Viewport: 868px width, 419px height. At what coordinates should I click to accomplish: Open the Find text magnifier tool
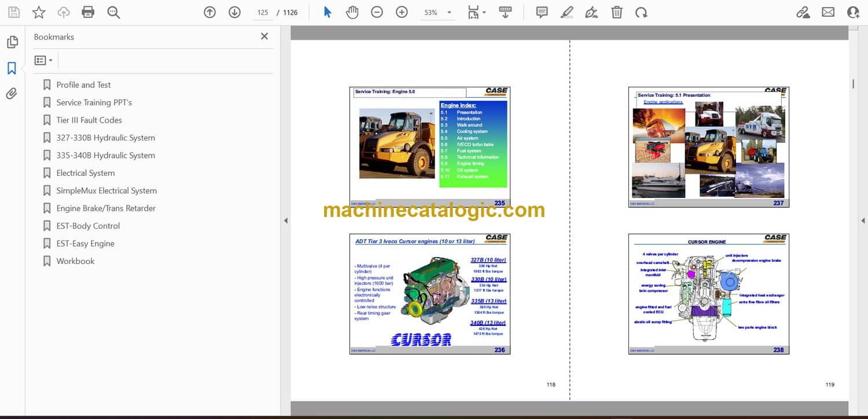pyautogui.click(x=113, y=12)
